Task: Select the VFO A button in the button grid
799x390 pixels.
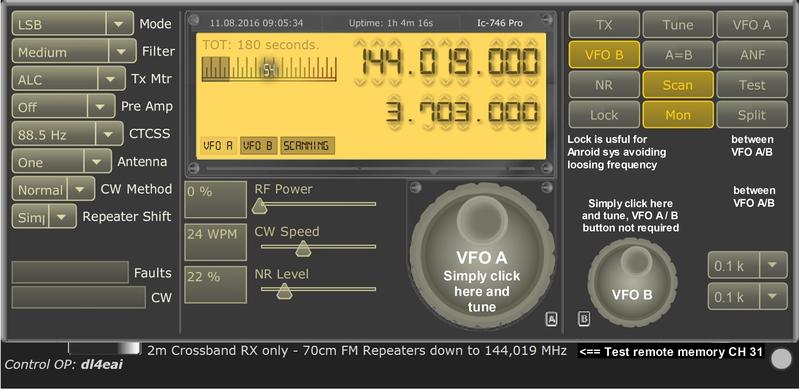Action: [x=752, y=25]
